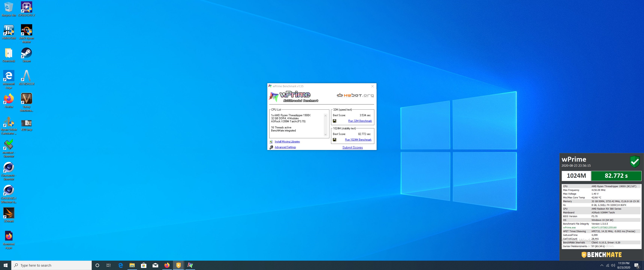The height and width of the screenshot is (270, 644).
Task: Open HWiNFO64 desktop icon
Action: pyautogui.click(x=9, y=32)
